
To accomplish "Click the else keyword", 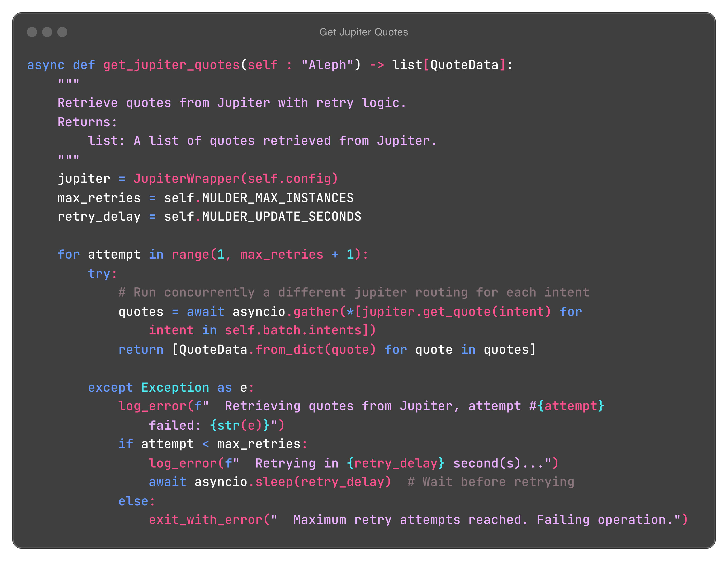I will click(133, 501).
